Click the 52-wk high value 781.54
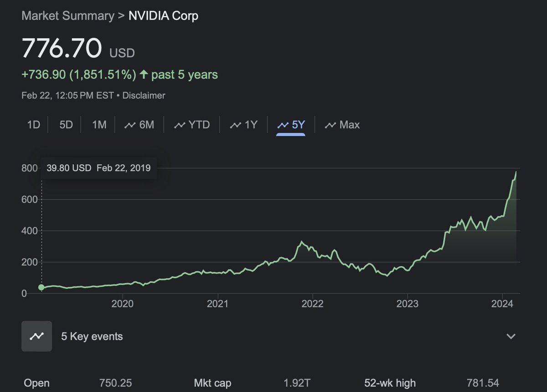547x392 pixels. point(483,383)
